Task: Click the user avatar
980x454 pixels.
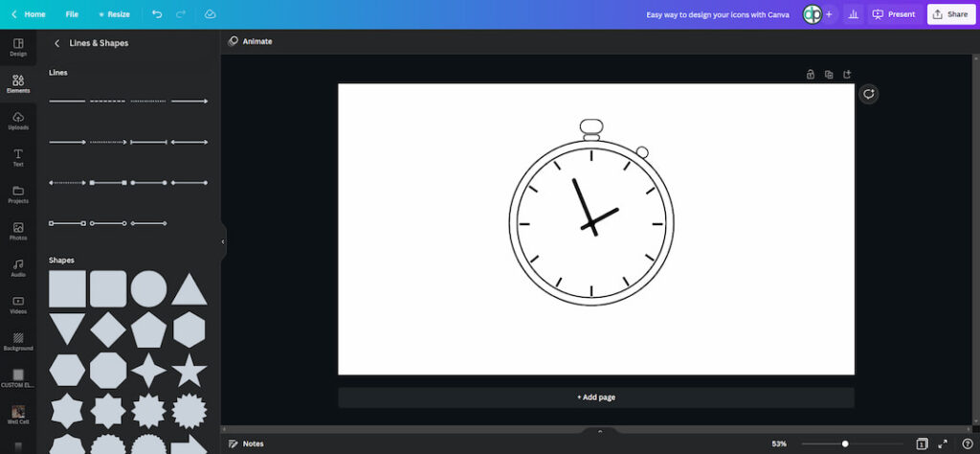Action: click(x=812, y=14)
